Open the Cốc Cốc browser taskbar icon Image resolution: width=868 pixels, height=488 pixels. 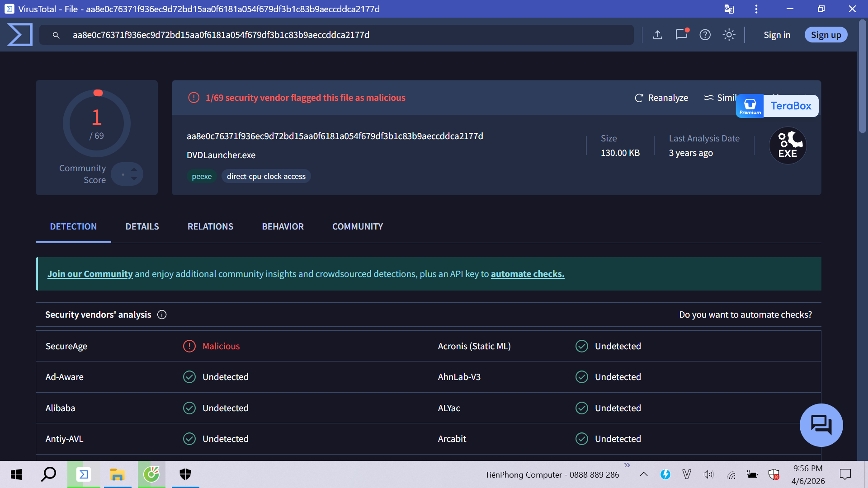(x=151, y=474)
